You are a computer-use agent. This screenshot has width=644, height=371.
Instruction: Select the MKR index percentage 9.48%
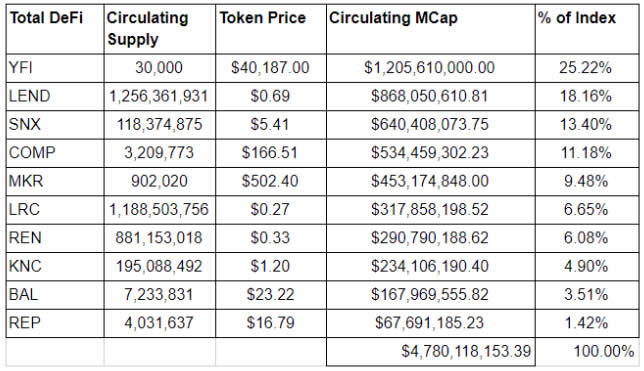point(587,181)
